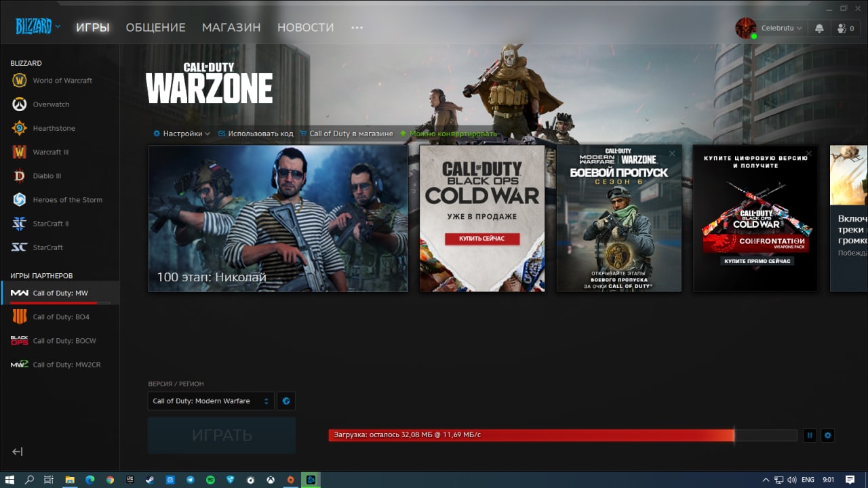868x488 pixels.
Task: Select Call of Duty: MW
Action: [60, 293]
